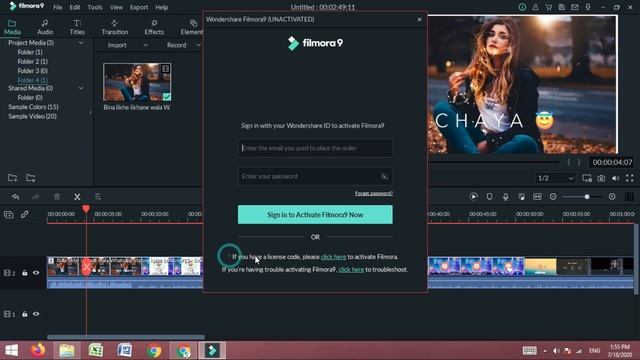Click the zoom in timeline icon

click(x=612, y=197)
